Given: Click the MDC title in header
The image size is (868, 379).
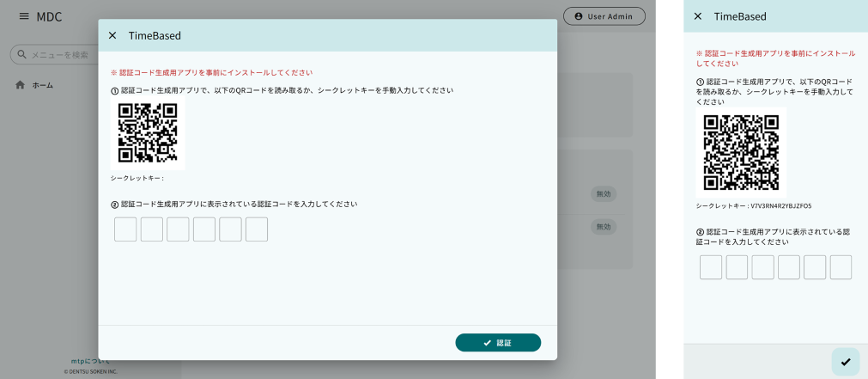Looking at the screenshot, I should (49, 16).
